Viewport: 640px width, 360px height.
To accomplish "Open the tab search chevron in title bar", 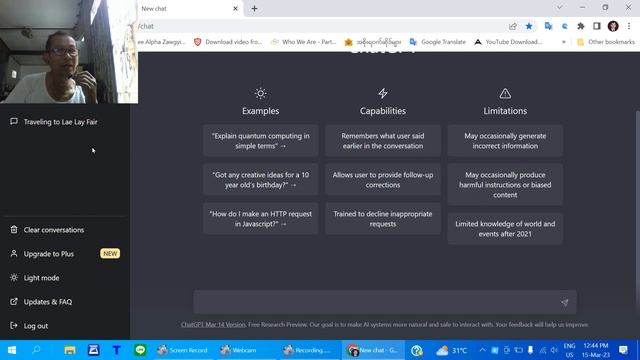I will point(559,7).
